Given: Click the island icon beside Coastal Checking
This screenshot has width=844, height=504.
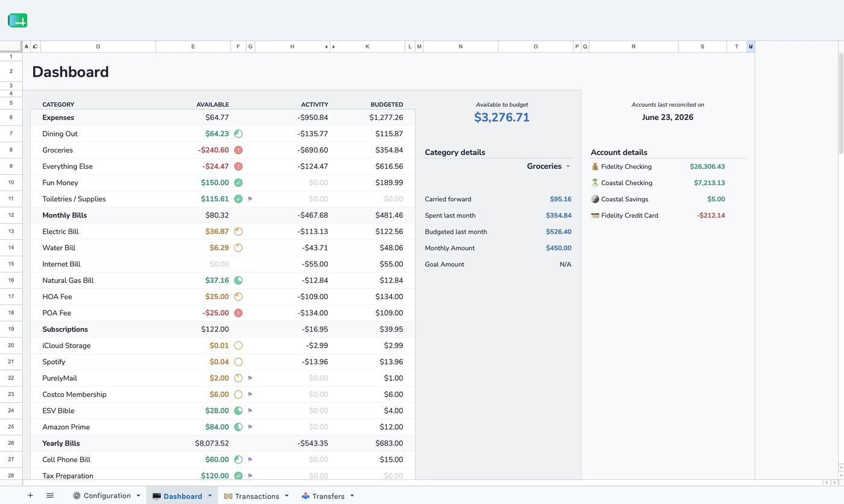Looking at the screenshot, I should coord(595,183).
